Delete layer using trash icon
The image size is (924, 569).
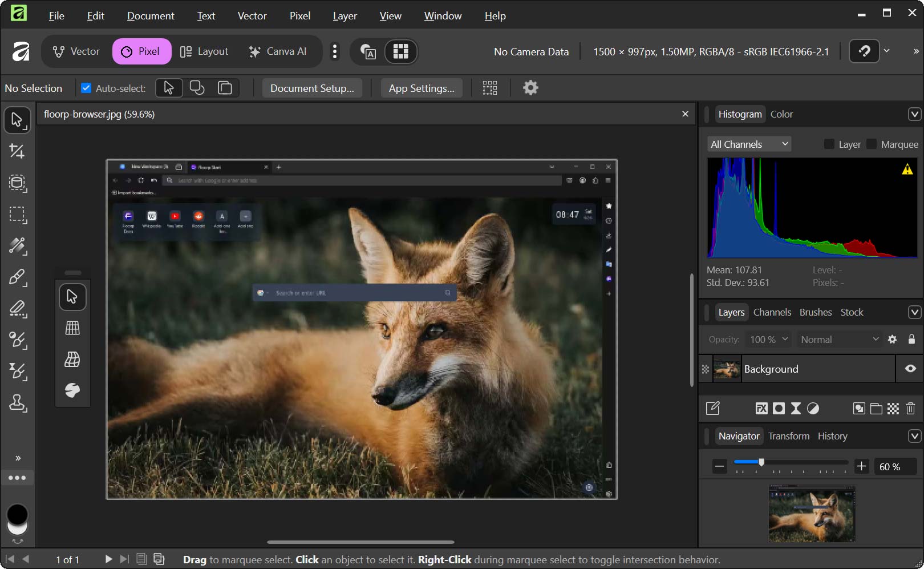point(910,409)
